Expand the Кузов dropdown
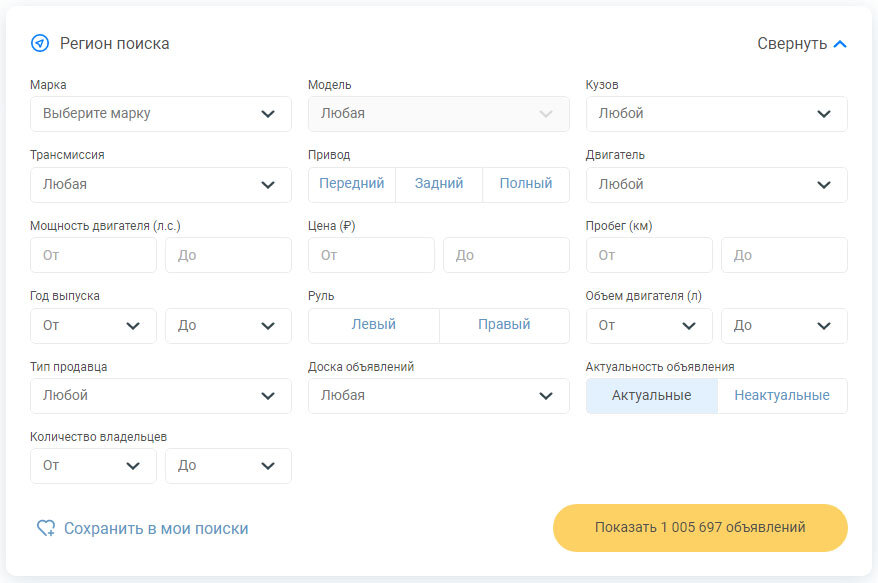 coord(716,114)
